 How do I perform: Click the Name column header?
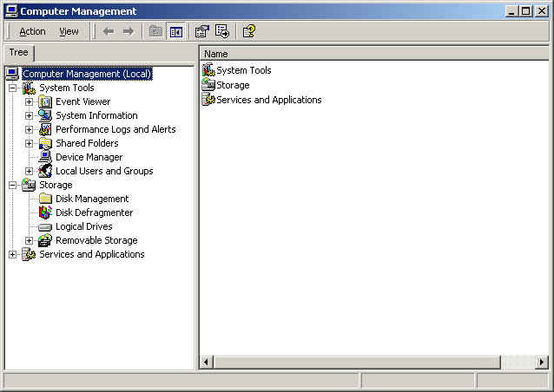[x=374, y=54]
